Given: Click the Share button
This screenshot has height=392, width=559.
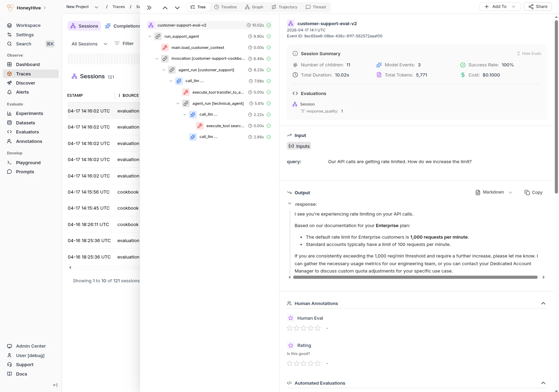Looking at the screenshot, I should 538,7.
